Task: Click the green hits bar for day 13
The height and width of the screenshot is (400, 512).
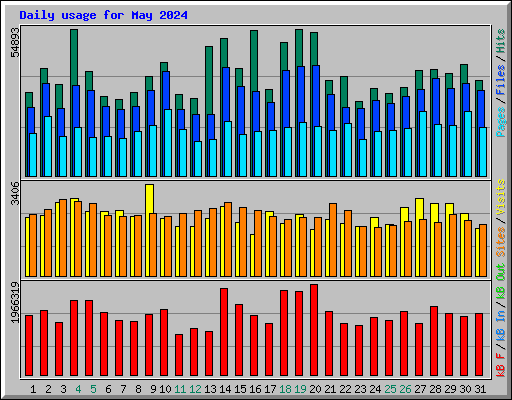Action: point(209,80)
